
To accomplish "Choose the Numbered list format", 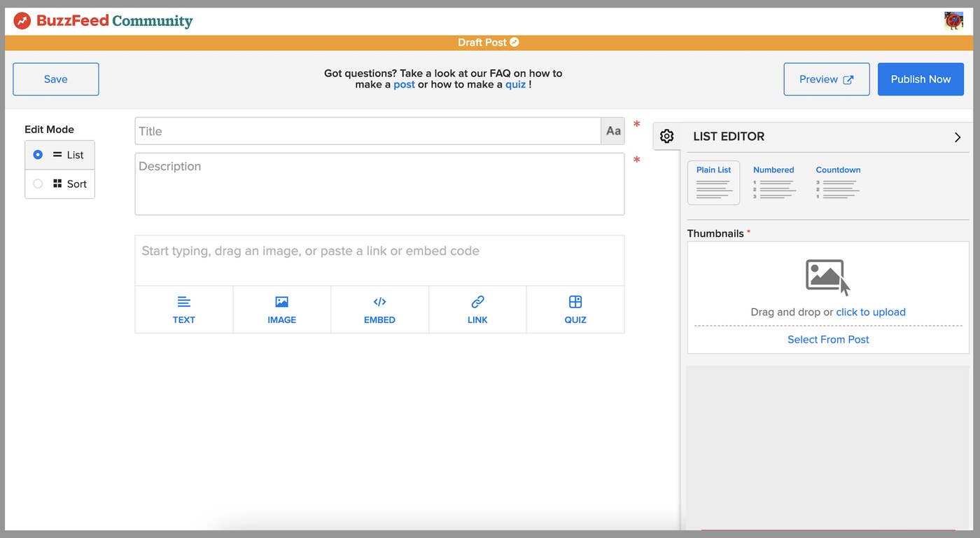I will point(773,183).
